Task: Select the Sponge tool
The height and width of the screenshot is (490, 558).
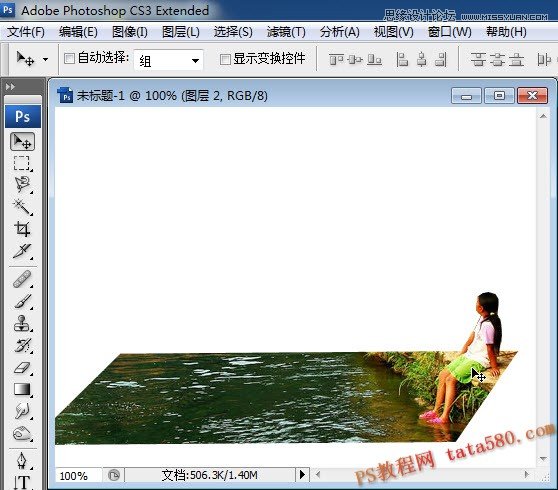Action: [22, 433]
